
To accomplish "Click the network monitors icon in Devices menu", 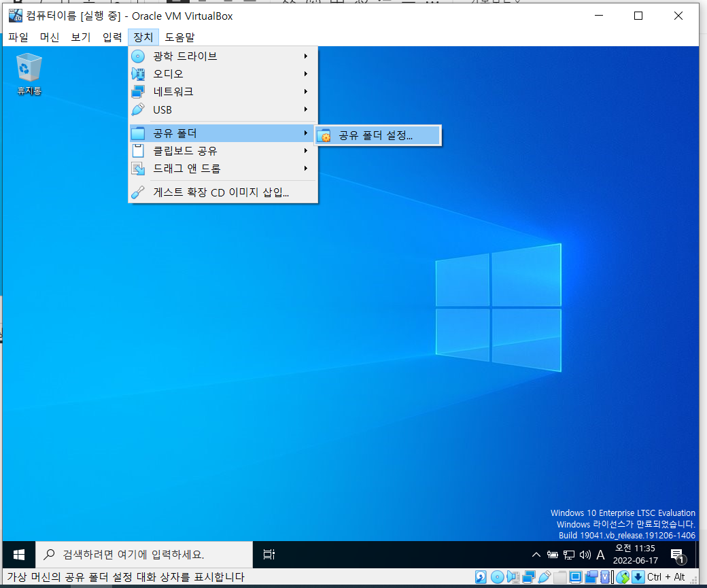I will click(x=138, y=92).
